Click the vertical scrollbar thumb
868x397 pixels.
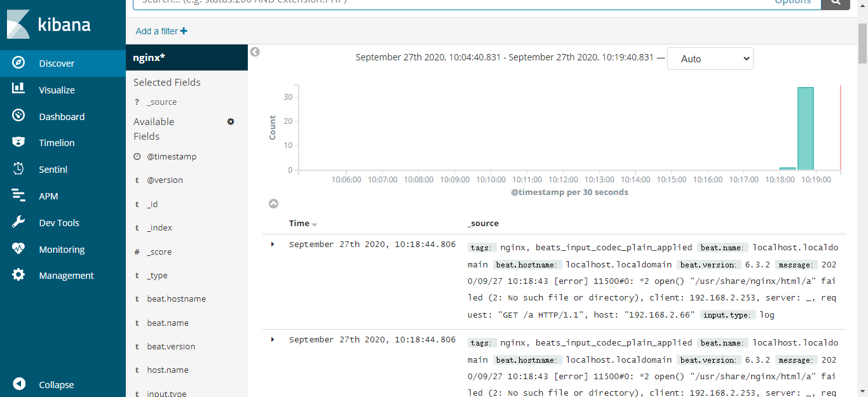click(x=863, y=44)
